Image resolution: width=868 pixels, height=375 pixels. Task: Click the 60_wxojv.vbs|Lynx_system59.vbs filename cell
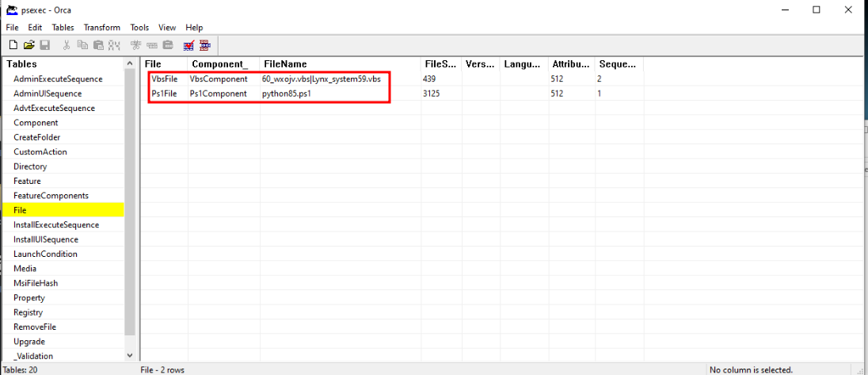click(x=341, y=79)
